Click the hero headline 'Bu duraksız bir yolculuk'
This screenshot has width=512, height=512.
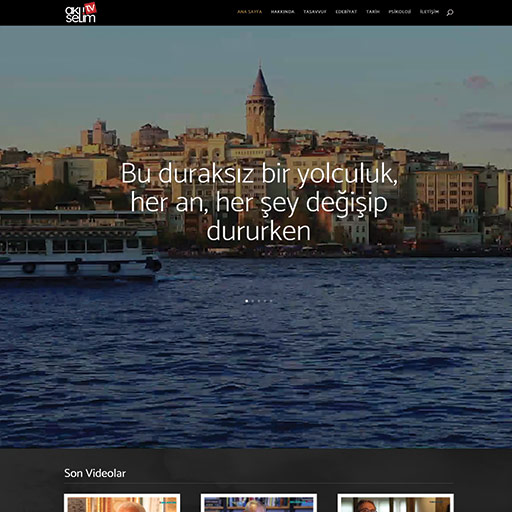[x=259, y=202]
